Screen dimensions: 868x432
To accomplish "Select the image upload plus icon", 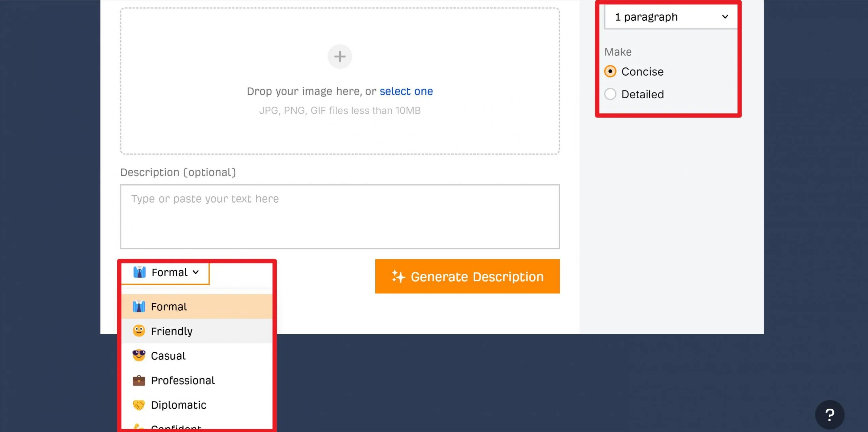I will pos(340,57).
